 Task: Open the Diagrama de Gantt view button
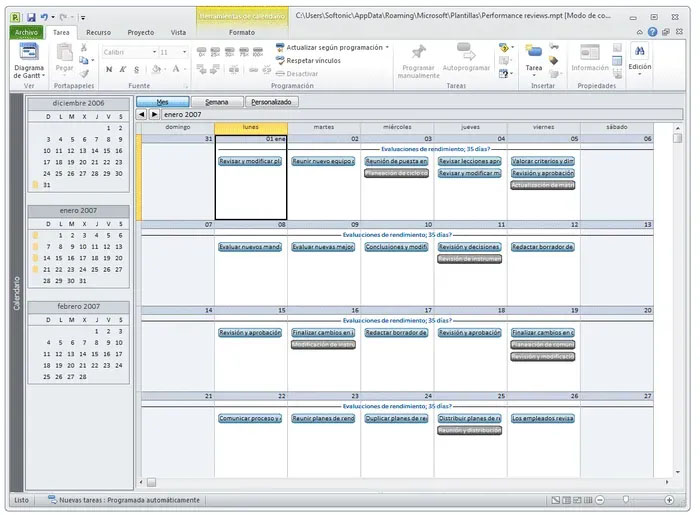click(x=29, y=62)
